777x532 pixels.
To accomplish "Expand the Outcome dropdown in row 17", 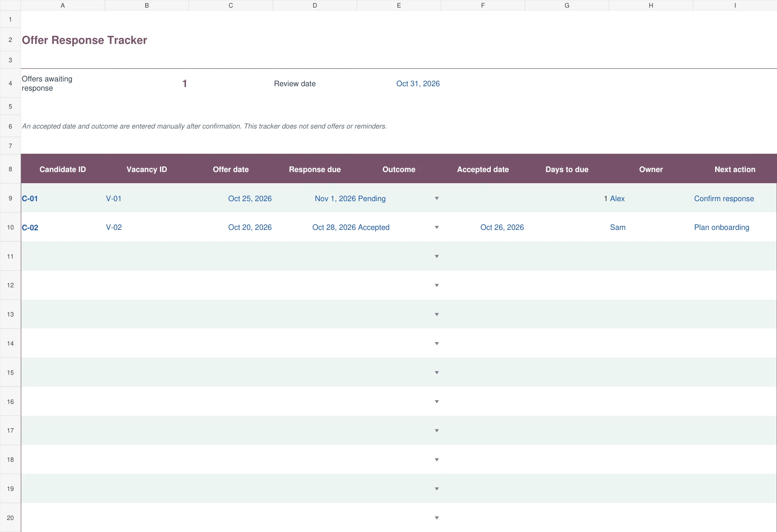I will 437,431.
